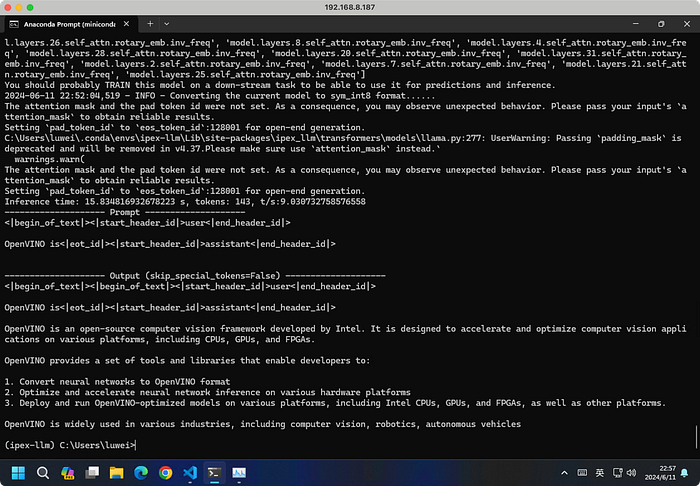Click 'OpenVINO is widely used' line
The image size is (700, 486).
[x=262, y=424]
